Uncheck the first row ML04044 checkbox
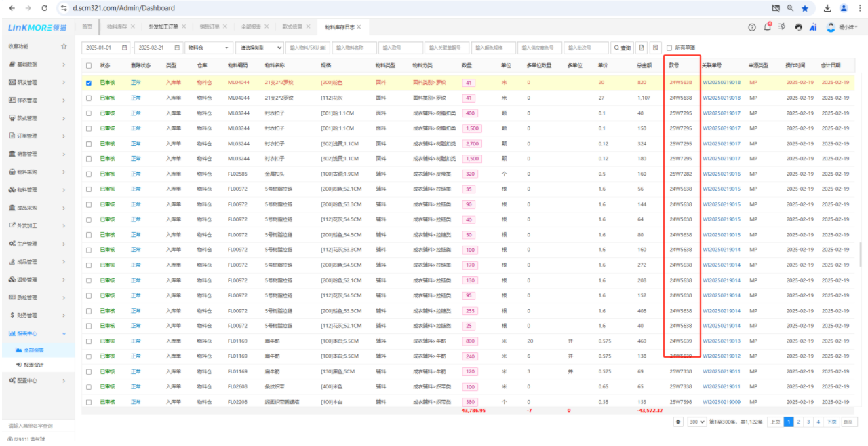The image size is (868, 446). click(89, 83)
